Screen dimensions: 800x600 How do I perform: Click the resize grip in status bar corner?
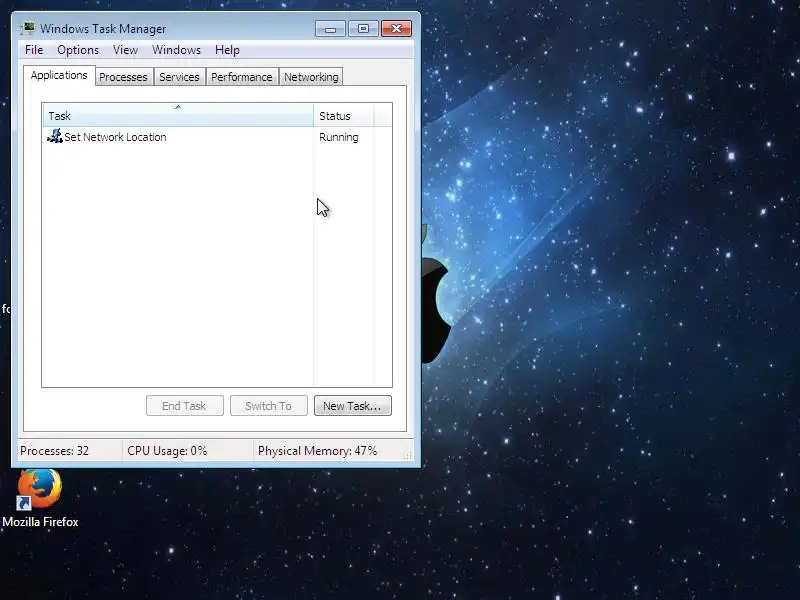pyautogui.click(x=407, y=455)
